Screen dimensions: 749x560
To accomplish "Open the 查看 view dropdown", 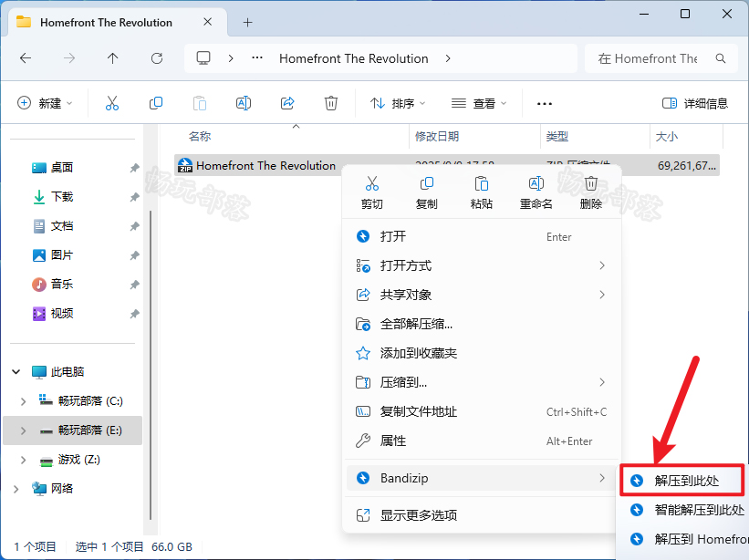I will point(479,103).
